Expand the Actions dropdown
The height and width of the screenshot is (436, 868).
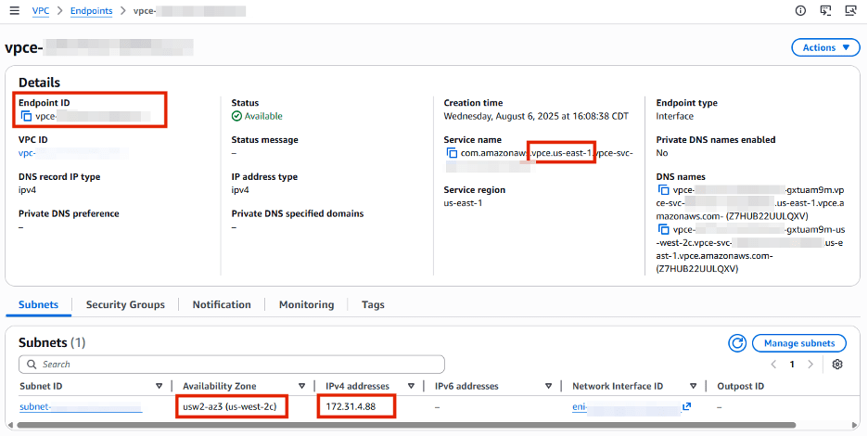point(825,47)
